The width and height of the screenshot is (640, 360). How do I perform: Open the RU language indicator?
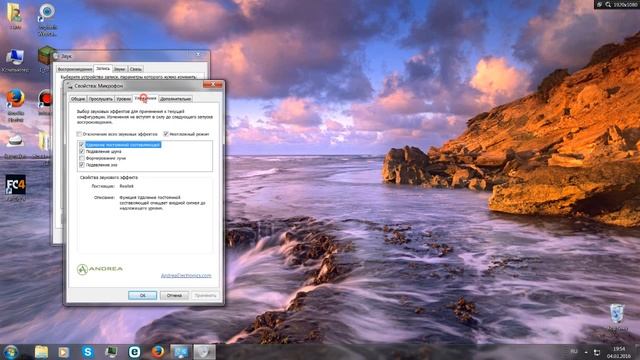pos(574,351)
